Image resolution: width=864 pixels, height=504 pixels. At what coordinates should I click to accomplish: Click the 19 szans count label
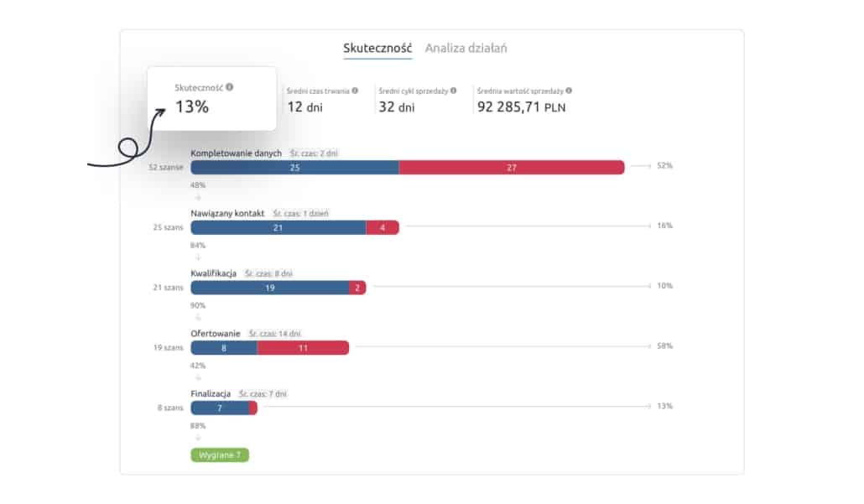coord(168,347)
